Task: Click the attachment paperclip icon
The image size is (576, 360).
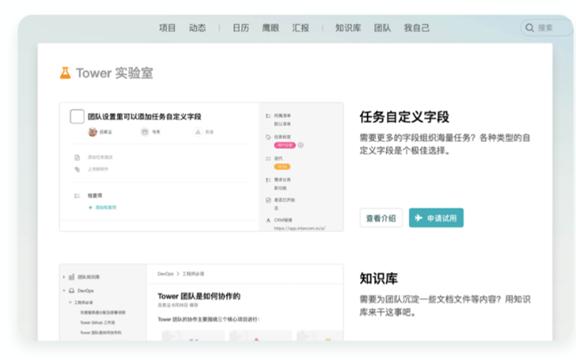Action: [77, 169]
